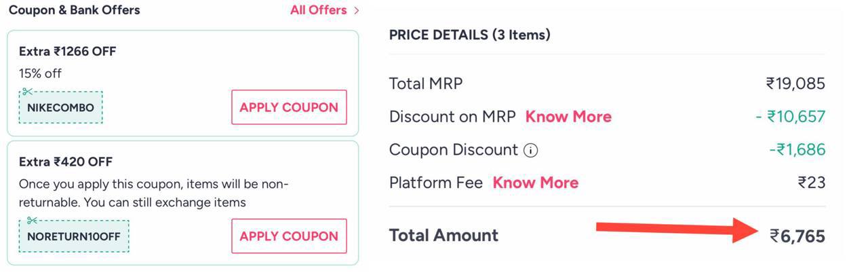Image resolution: width=868 pixels, height=275 pixels.
Task: Click the info icon beside Coupon Discount
Action: (532, 151)
